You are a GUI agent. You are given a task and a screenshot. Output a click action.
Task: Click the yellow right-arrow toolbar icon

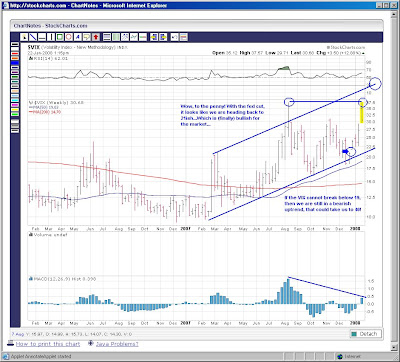point(163,37)
